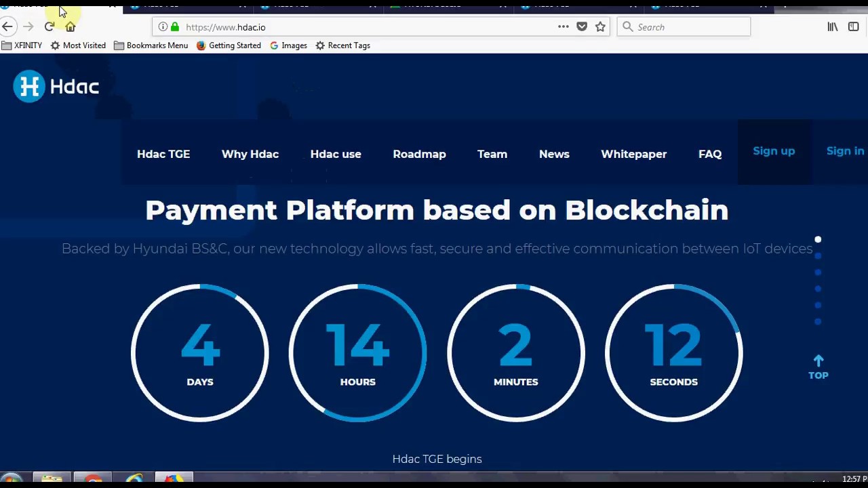
Task: Click the Hdac logo
Action: [x=56, y=86]
